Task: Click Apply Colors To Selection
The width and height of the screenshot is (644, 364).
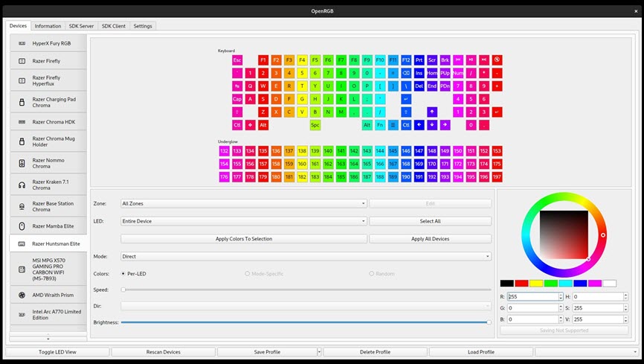Action: (244, 239)
